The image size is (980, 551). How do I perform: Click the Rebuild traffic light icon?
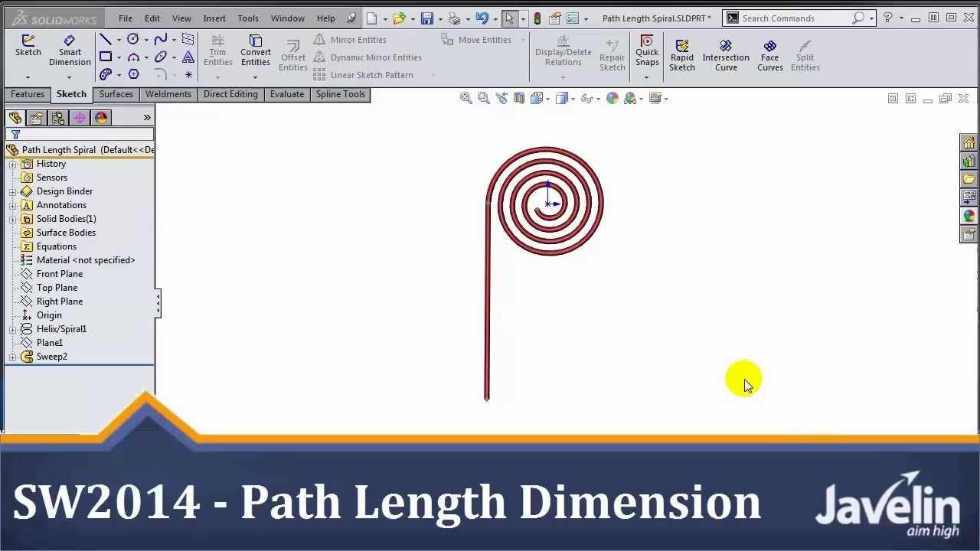pyautogui.click(x=537, y=18)
